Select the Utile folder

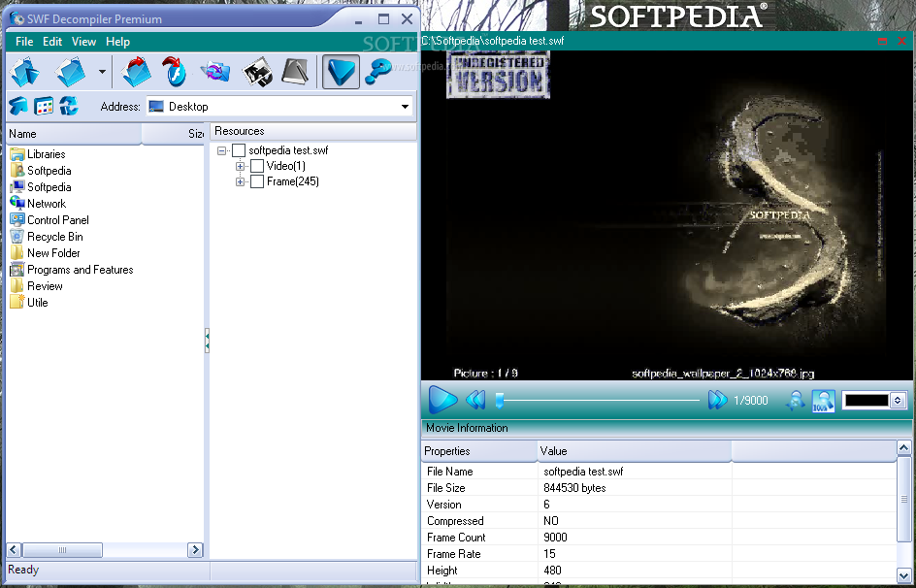(x=29, y=303)
